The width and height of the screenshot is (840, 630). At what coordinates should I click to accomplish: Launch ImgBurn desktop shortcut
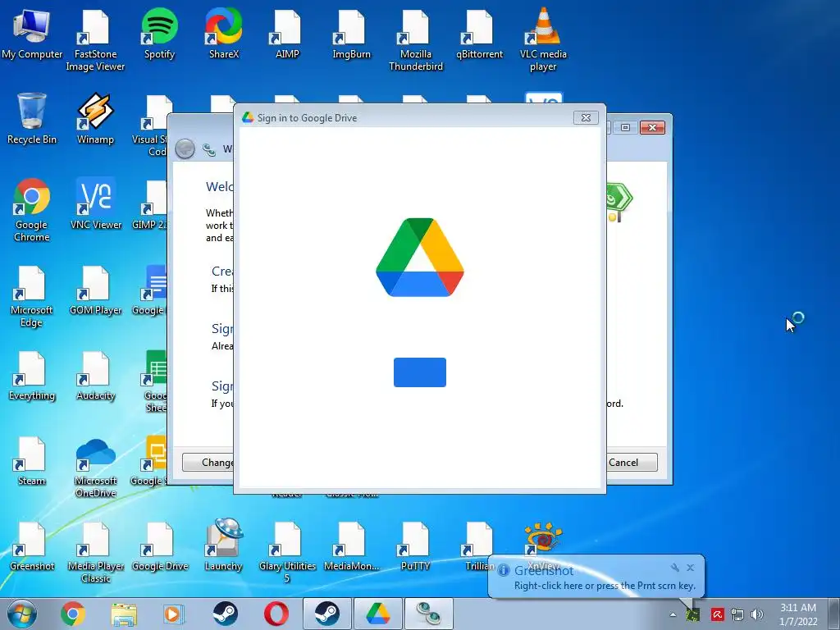pos(351,34)
